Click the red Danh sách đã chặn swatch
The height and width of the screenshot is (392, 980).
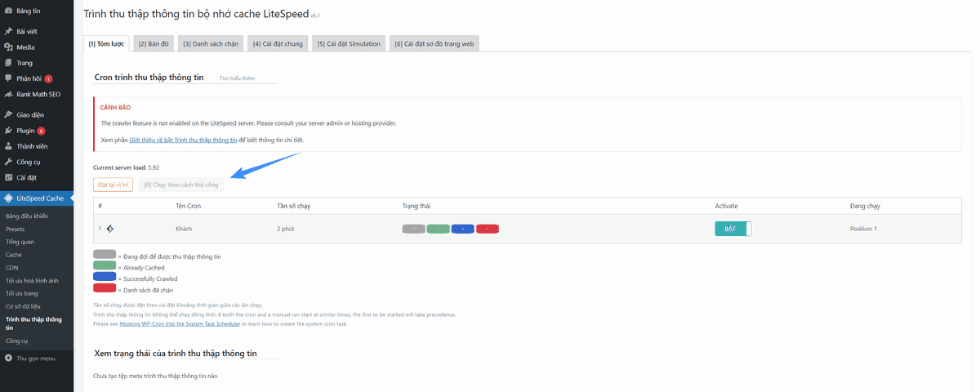pos(105,288)
